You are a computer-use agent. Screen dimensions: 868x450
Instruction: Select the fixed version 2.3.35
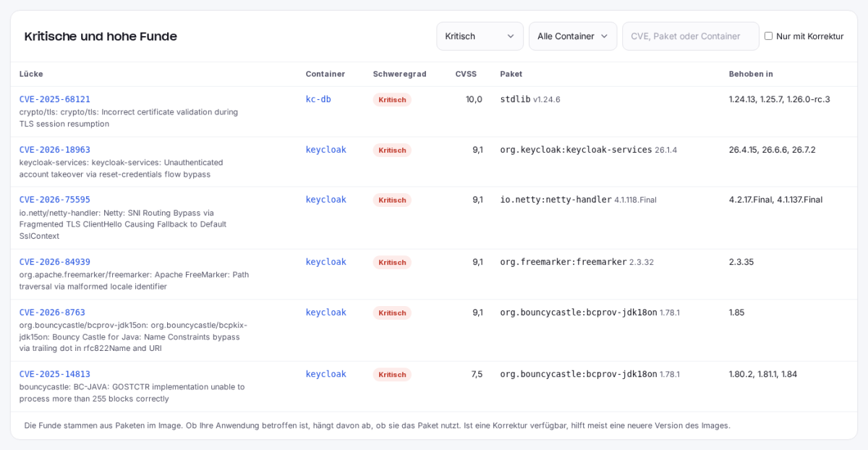741,262
